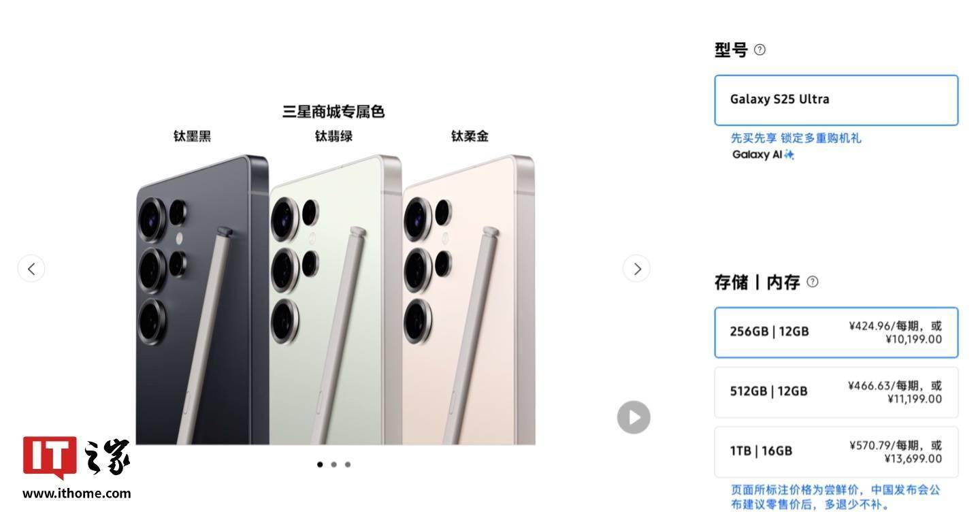Viewport: 980px width, 520px height.
Task: Click the IT之家 logo
Action: click(76, 458)
